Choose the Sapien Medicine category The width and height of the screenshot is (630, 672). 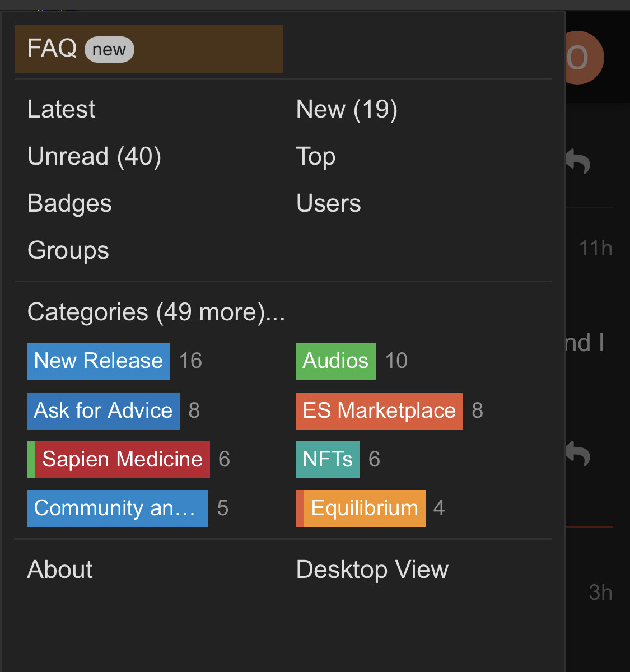point(122,460)
